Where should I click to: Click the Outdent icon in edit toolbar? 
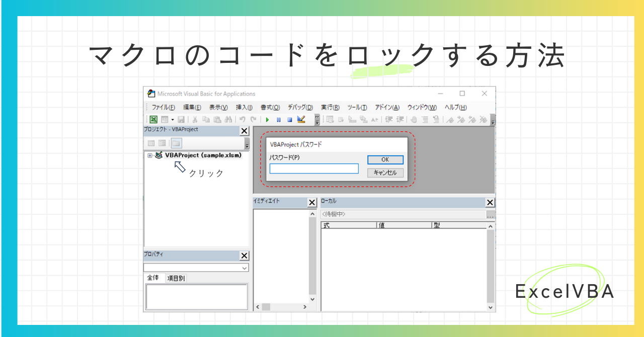coord(400,120)
